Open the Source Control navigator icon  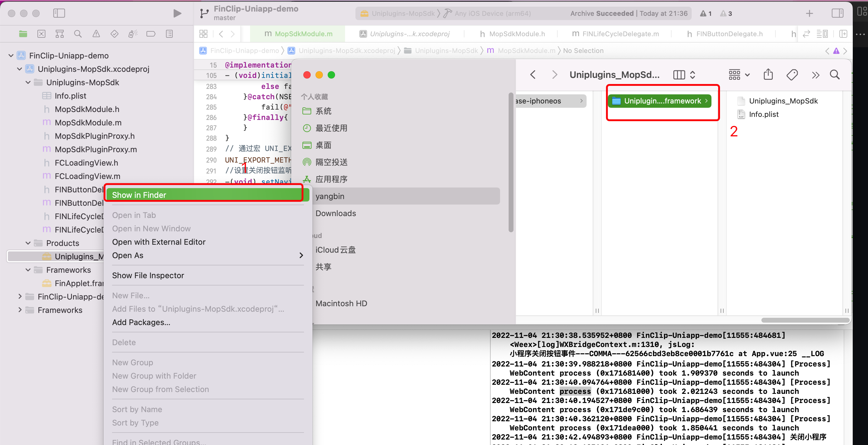pyautogui.click(x=41, y=34)
